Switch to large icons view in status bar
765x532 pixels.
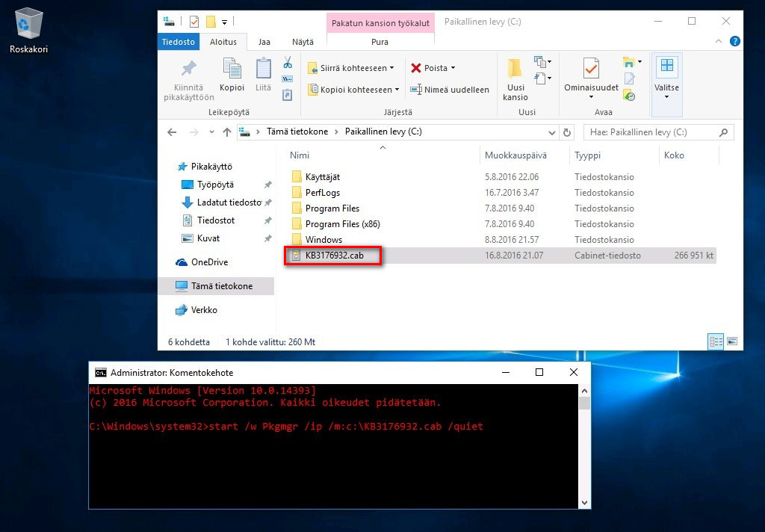732,341
